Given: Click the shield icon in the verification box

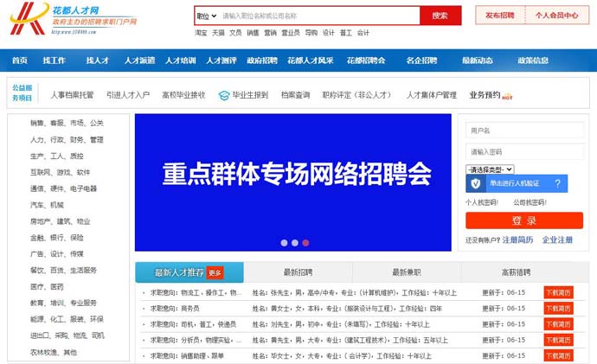Looking at the screenshot, I should (x=476, y=183).
